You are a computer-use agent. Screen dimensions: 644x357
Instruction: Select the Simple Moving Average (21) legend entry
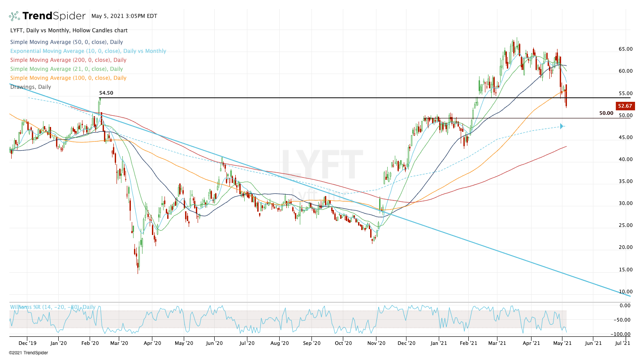pyautogui.click(x=66, y=69)
